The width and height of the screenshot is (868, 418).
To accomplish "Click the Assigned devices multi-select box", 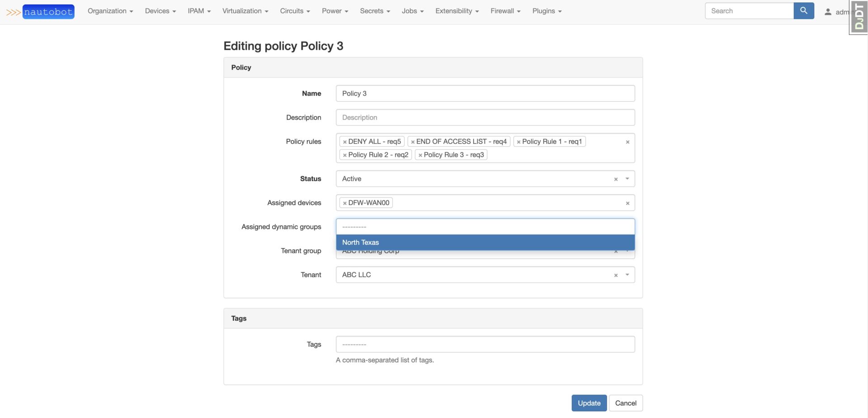I will point(485,203).
